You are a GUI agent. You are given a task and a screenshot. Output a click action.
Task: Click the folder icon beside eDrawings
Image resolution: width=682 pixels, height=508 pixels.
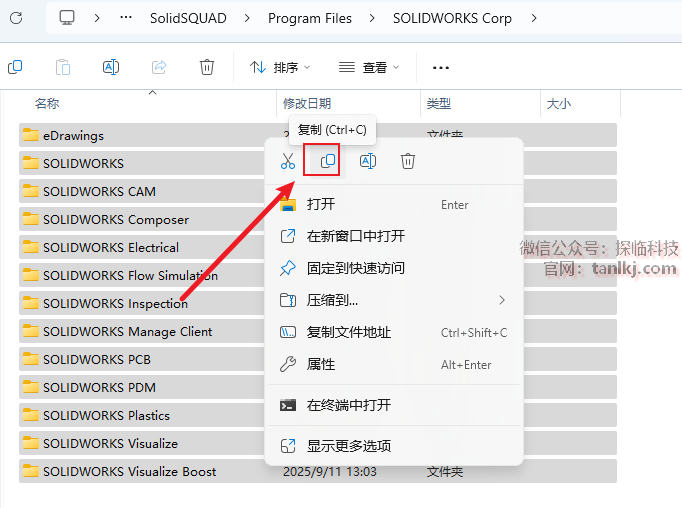(x=30, y=135)
